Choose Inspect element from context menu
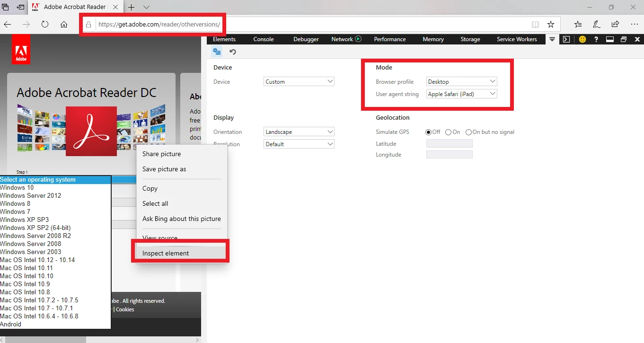644x343 pixels. pyautogui.click(x=182, y=253)
